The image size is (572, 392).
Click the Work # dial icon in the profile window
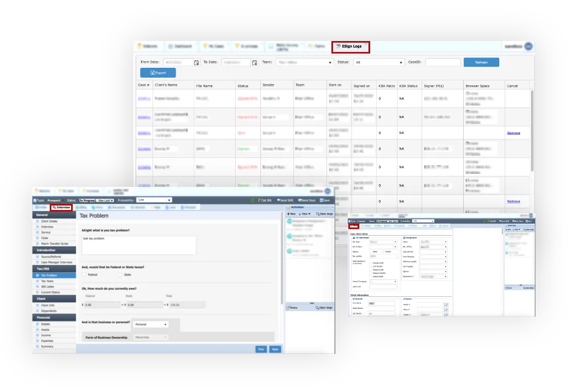click(446, 309)
